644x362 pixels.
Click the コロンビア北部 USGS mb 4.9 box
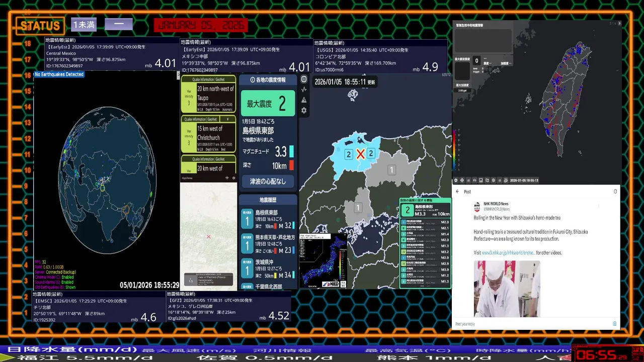coord(380,56)
